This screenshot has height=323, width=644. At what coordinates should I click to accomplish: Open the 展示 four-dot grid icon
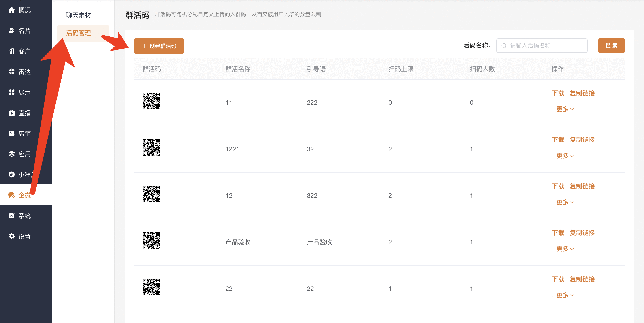[x=11, y=92]
